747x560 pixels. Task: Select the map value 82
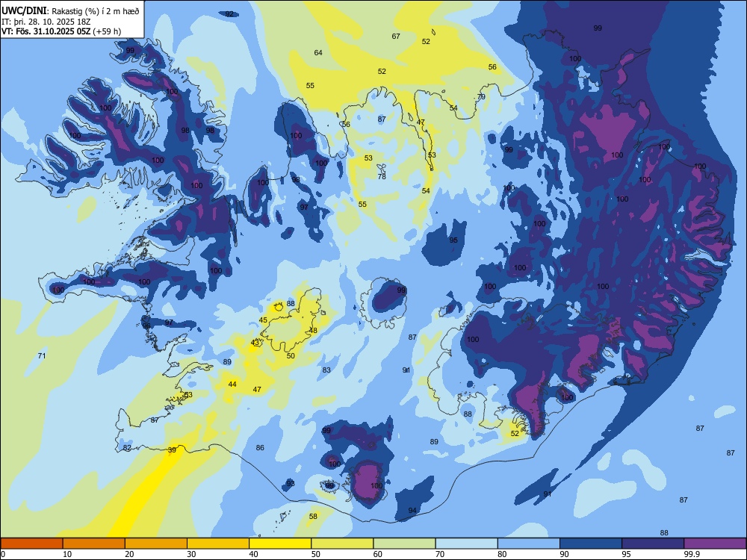pos(127,447)
